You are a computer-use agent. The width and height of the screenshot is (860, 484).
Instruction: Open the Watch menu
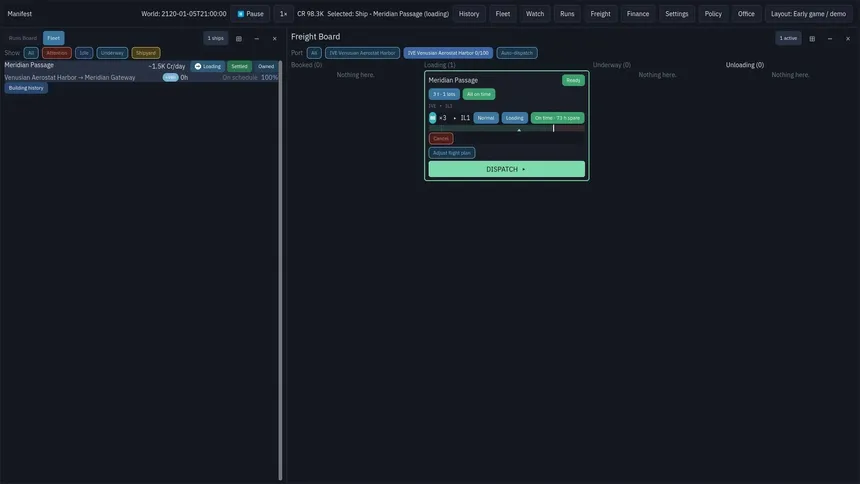pyautogui.click(x=535, y=14)
